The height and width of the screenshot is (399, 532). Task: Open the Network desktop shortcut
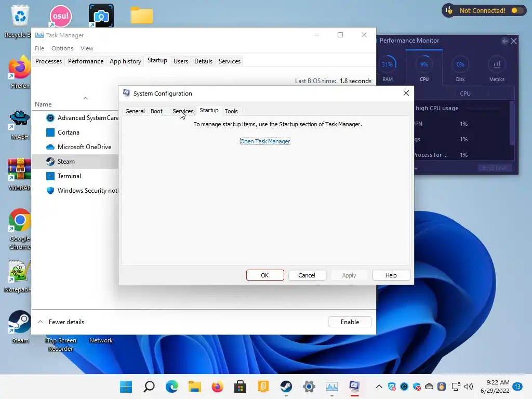(x=101, y=340)
